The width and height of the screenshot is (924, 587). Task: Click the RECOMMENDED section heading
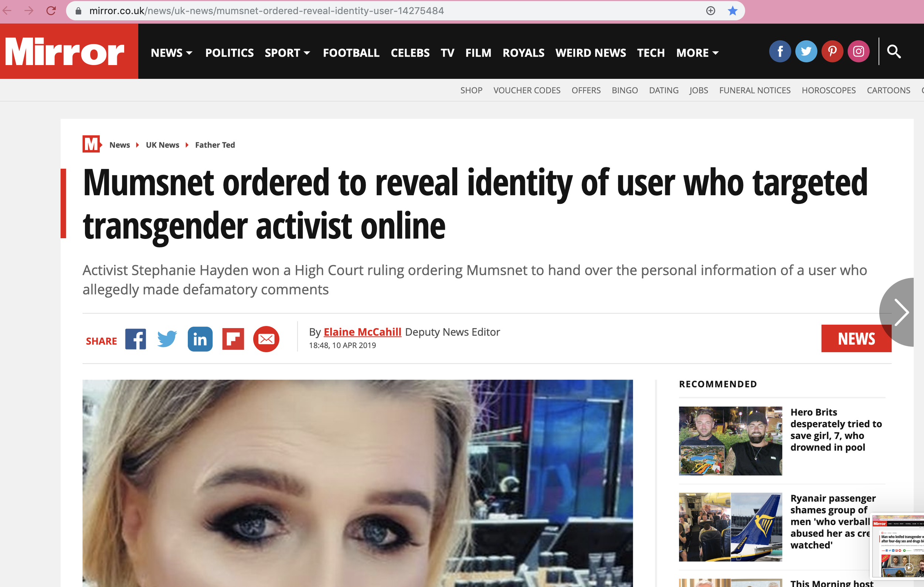coord(717,384)
